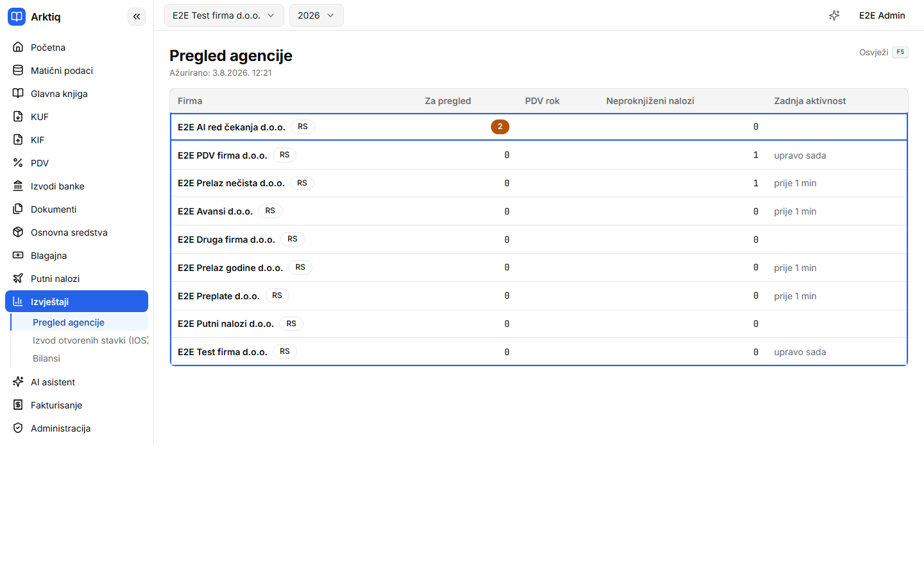The height and width of the screenshot is (578, 924).
Task: Click the Arktiq book logo icon
Action: coord(17,17)
